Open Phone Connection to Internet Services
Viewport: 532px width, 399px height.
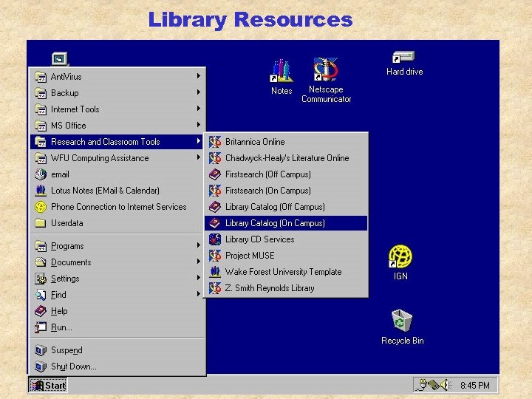[x=117, y=207]
